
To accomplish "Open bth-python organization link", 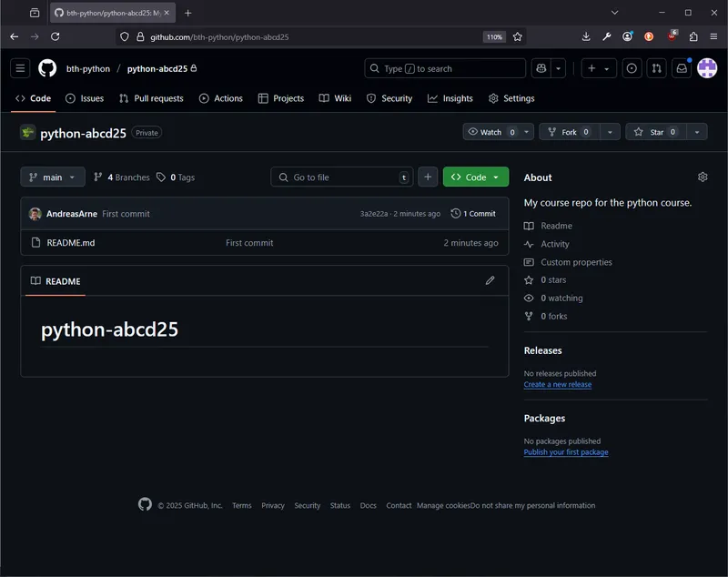I will (x=88, y=68).
